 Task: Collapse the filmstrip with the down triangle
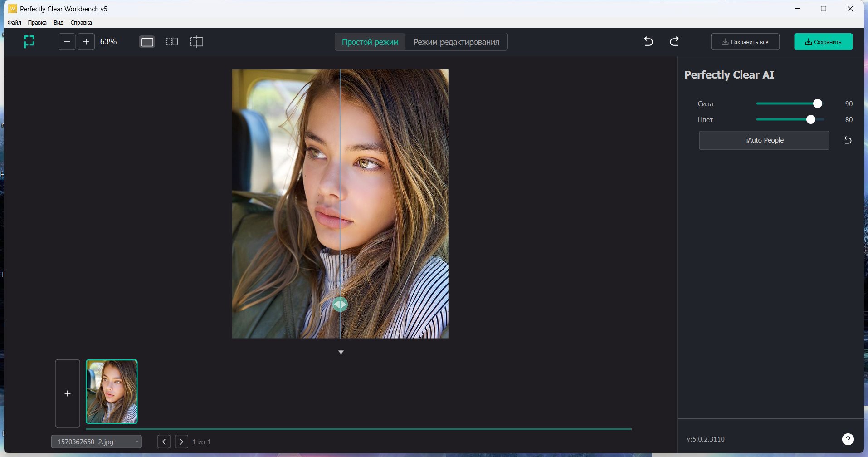(x=341, y=352)
